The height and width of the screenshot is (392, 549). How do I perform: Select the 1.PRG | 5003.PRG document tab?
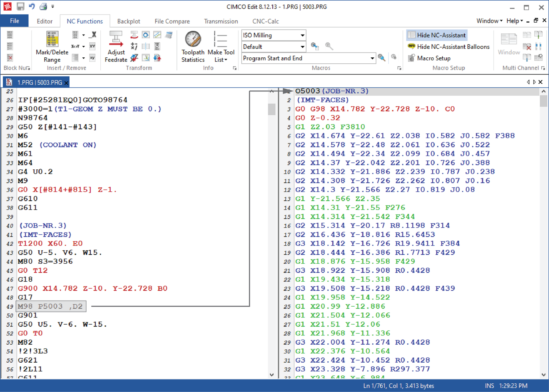(36, 82)
